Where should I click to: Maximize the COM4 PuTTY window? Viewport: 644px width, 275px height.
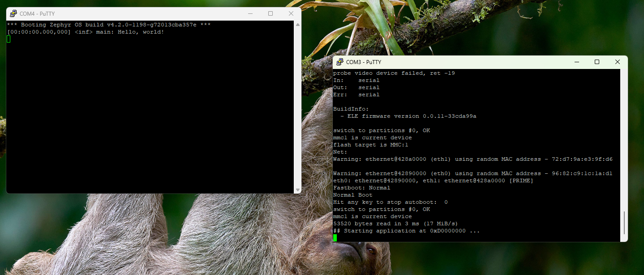[x=270, y=14]
